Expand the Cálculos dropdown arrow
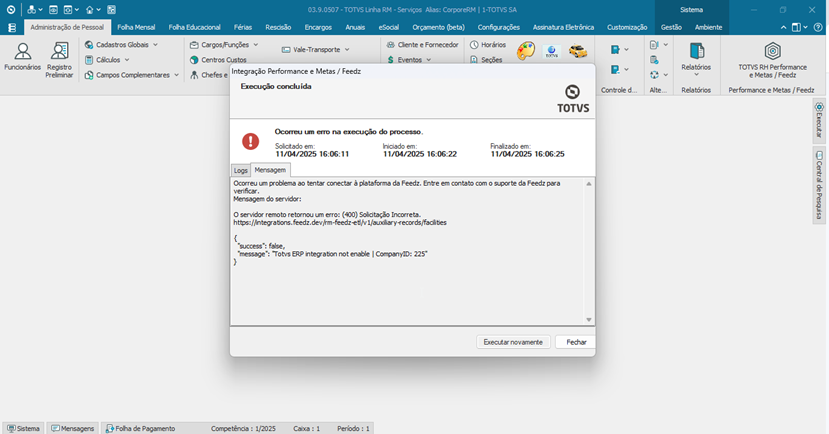 click(x=127, y=60)
